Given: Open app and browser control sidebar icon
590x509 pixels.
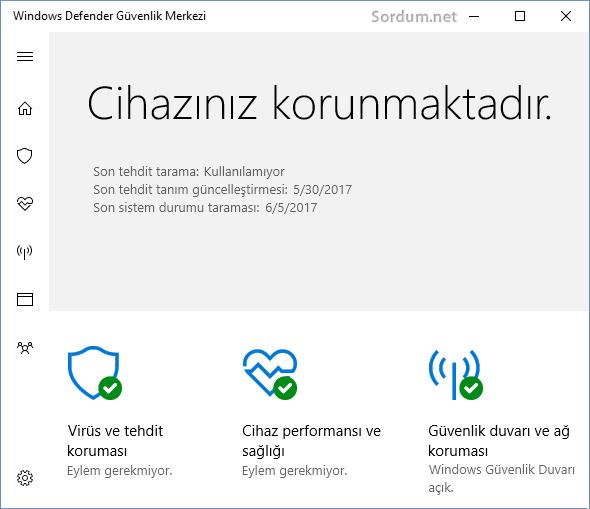Looking at the screenshot, I should [25, 299].
